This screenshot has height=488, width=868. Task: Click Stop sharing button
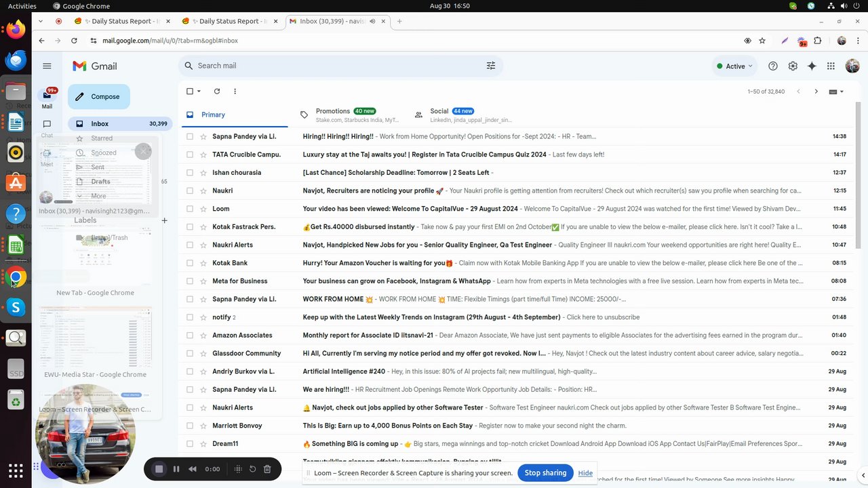[545, 473]
